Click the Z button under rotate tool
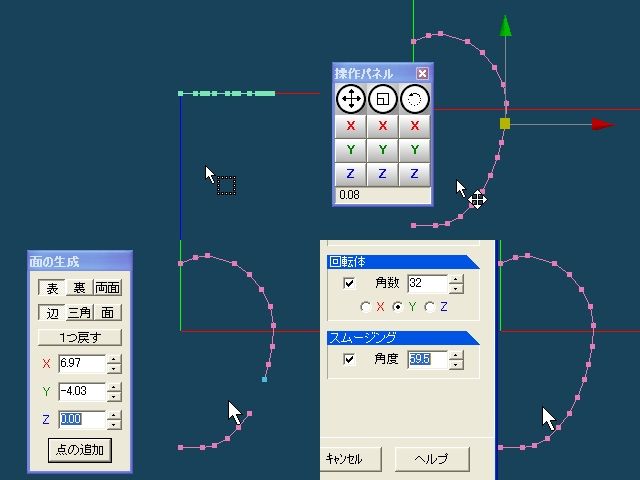Viewport: 640px width, 480px height. click(415, 174)
